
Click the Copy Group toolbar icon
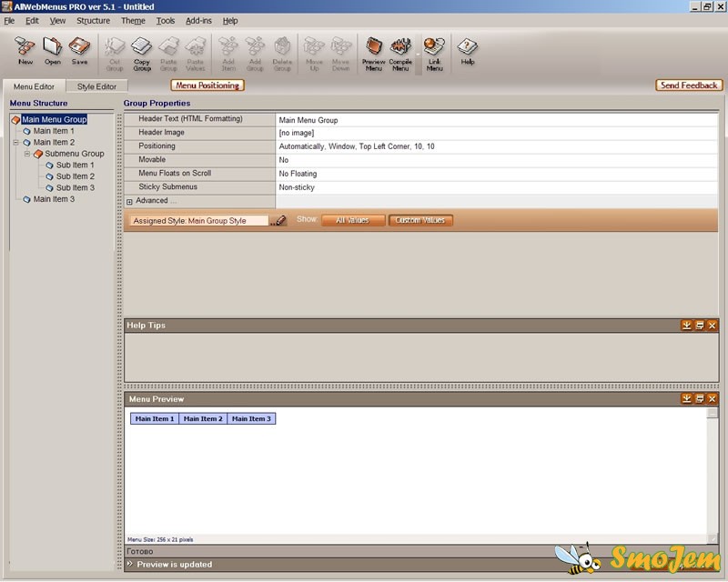click(x=142, y=54)
